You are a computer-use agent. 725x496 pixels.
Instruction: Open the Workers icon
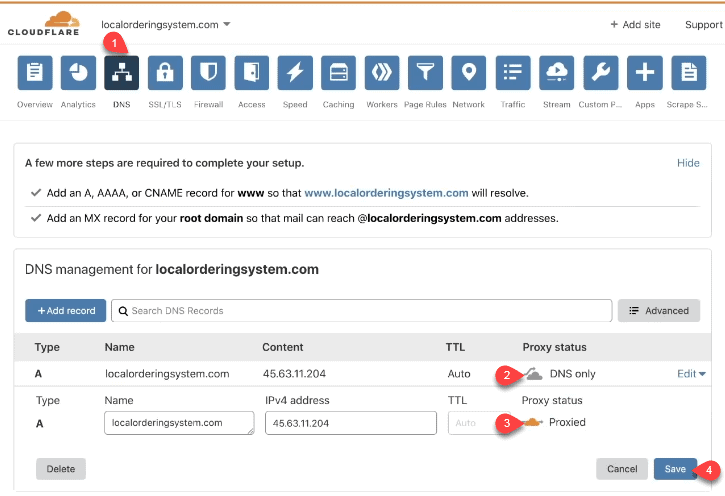pos(382,73)
